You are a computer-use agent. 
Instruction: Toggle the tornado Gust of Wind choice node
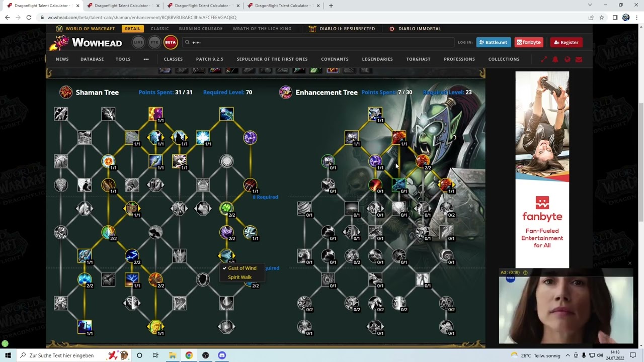point(226,255)
